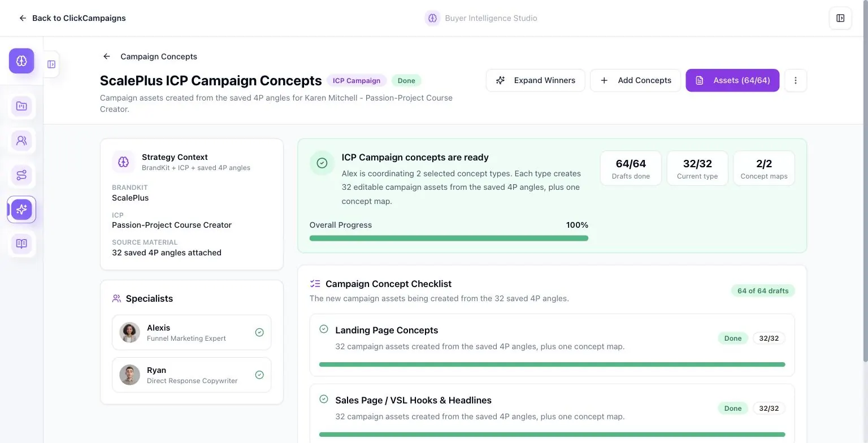Click the Buyer Intelligence Studio logo icon
The width and height of the screenshot is (868, 443).
coord(432,18)
